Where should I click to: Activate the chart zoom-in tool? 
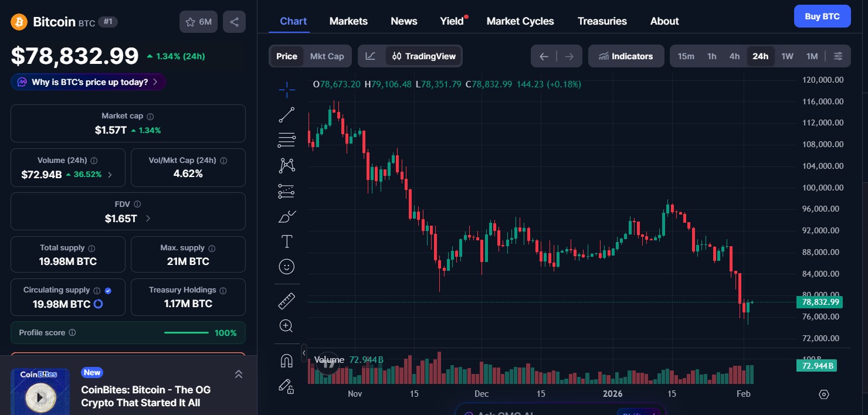pos(286,325)
